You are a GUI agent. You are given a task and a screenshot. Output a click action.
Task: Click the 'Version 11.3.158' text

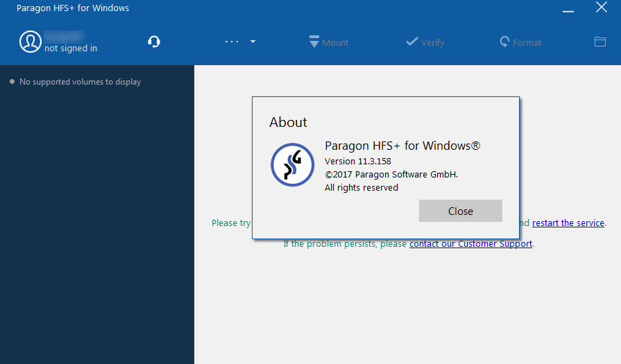point(357,162)
